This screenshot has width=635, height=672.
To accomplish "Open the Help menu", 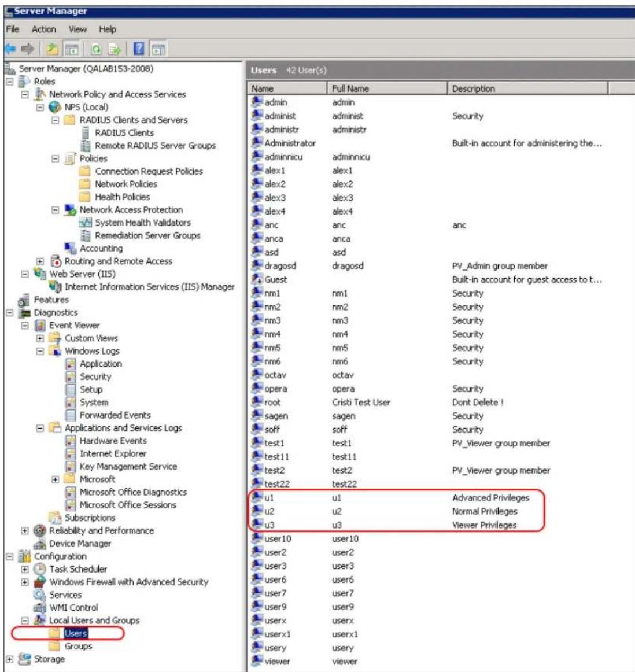I will tap(108, 29).
